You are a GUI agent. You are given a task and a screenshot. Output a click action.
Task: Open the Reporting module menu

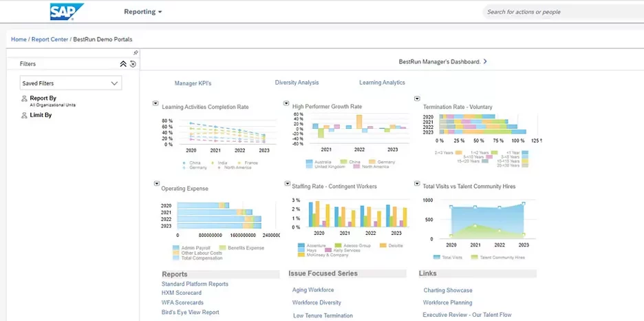pos(142,12)
